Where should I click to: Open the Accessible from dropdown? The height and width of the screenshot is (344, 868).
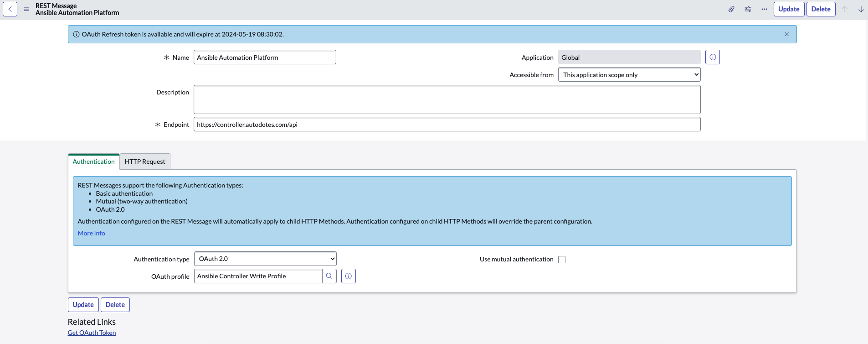[629, 75]
